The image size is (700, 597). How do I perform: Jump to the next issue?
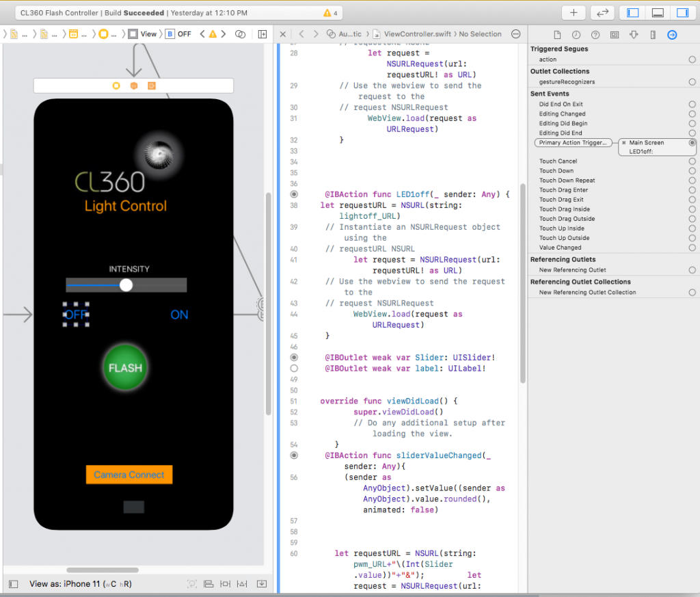[224, 34]
